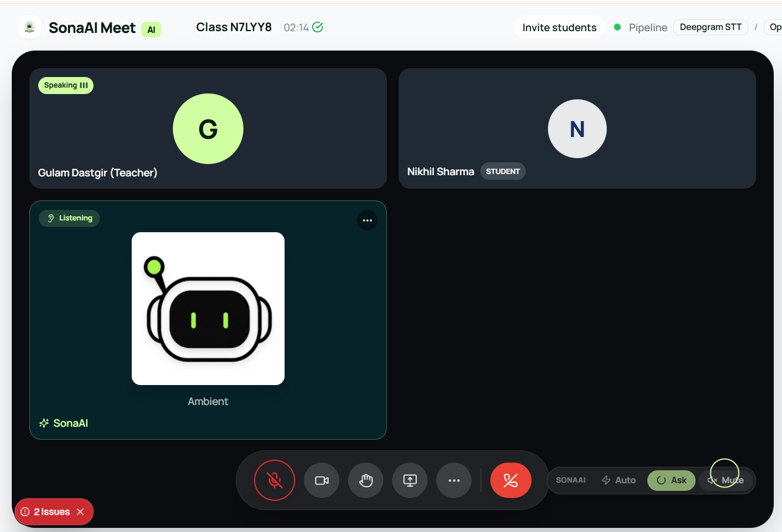782x532 pixels.
Task: Mute SonaAI
Action: coord(726,480)
